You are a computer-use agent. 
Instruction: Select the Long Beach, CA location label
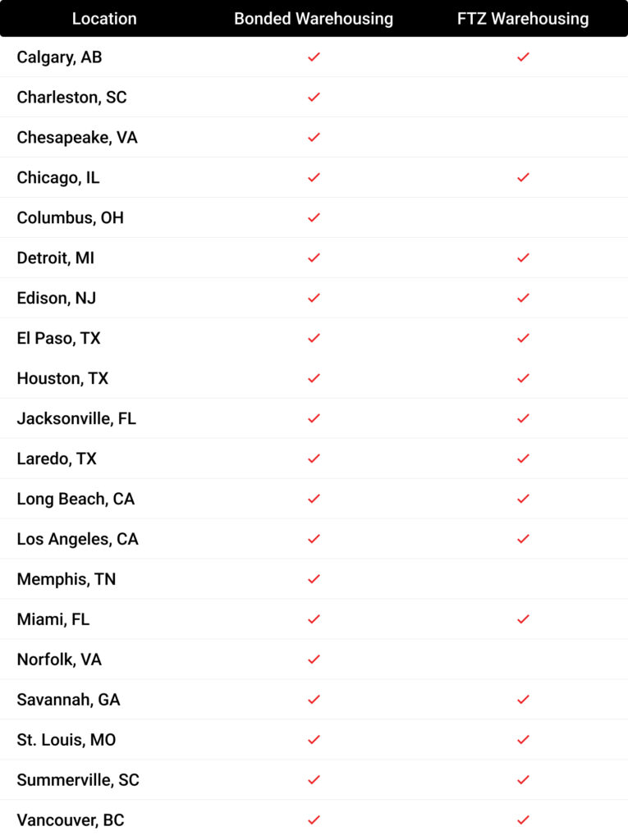pos(76,499)
